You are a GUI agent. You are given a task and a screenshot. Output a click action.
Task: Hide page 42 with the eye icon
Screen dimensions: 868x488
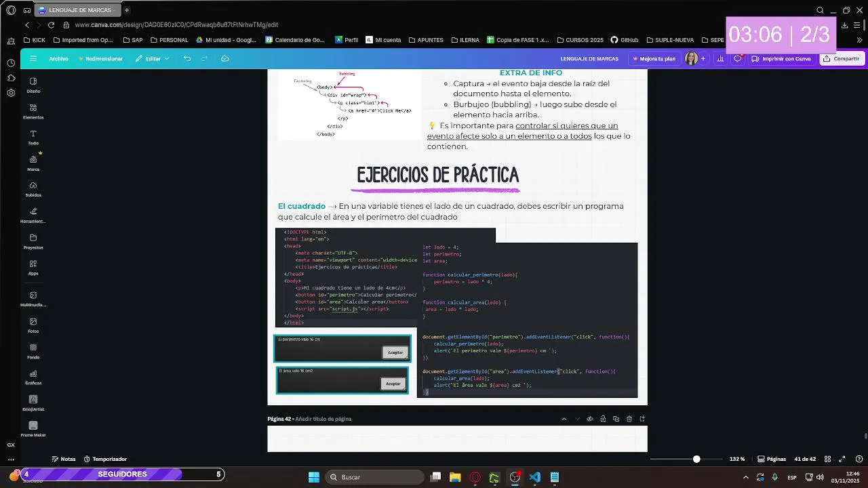[x=590, y=419]
